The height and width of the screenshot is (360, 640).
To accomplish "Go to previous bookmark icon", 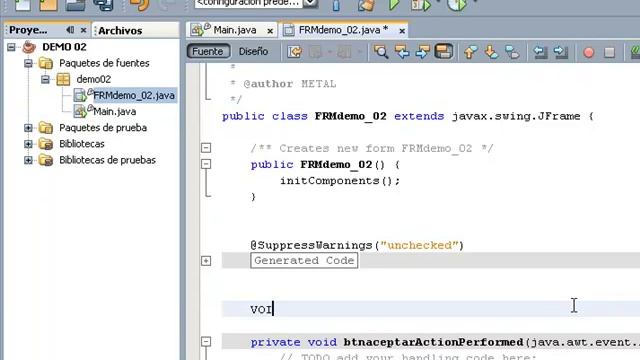I will tap(470, 52).
